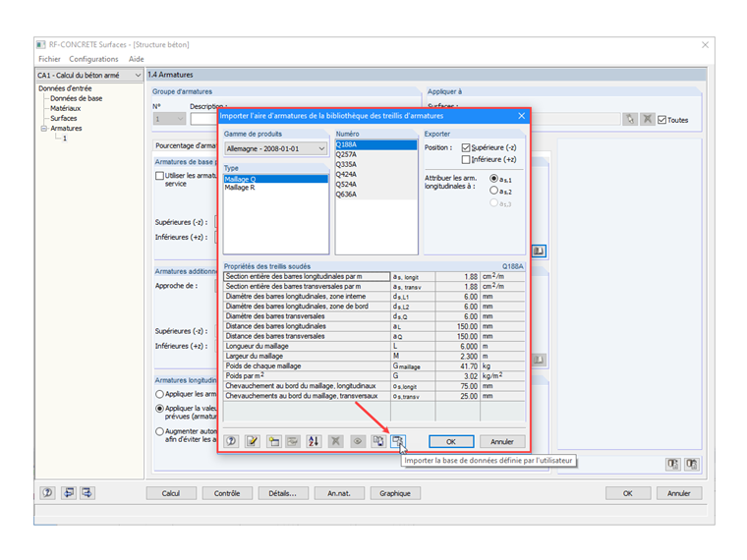Click the new library entry icon with yellow star
Screen dimensions: 747x560
[273, 441]
